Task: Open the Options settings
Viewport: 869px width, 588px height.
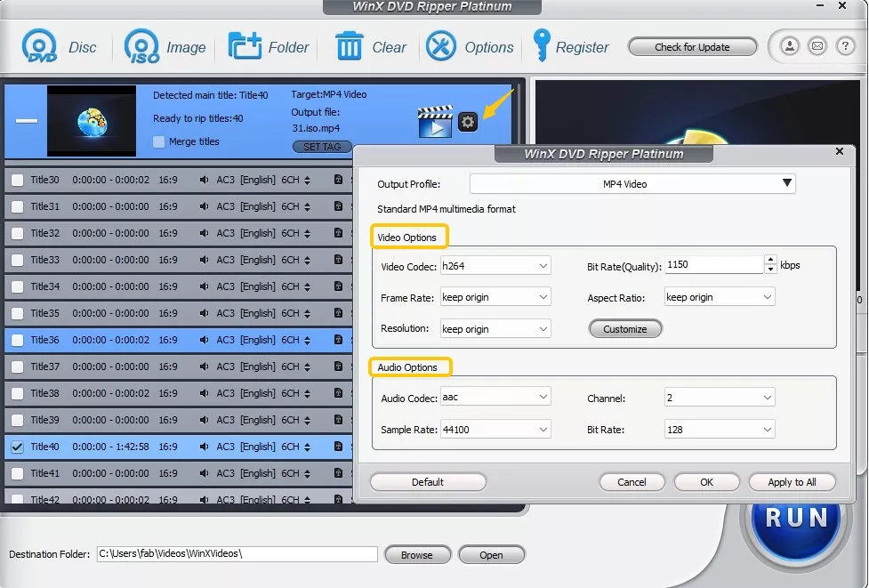Action: click(471, 46)
